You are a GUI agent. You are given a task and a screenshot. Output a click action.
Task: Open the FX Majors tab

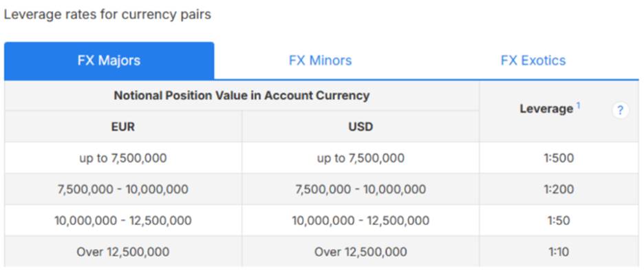pyautogui.click(x=109, y=61)
